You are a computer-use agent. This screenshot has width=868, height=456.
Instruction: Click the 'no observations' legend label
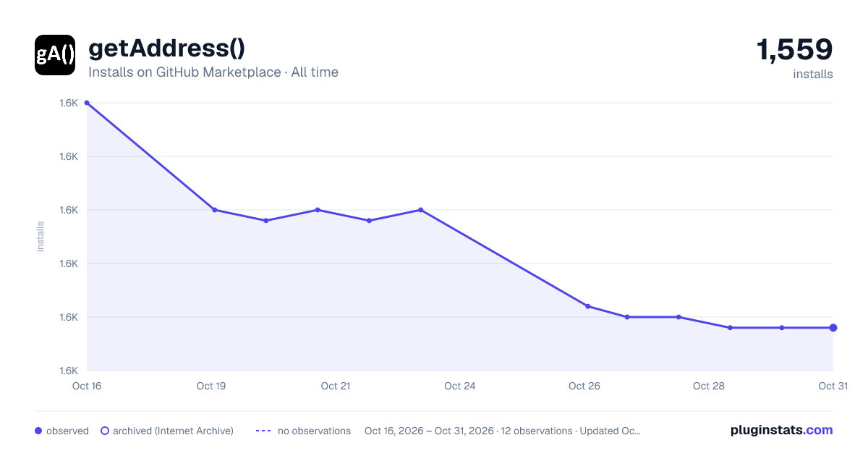[314, 431]
